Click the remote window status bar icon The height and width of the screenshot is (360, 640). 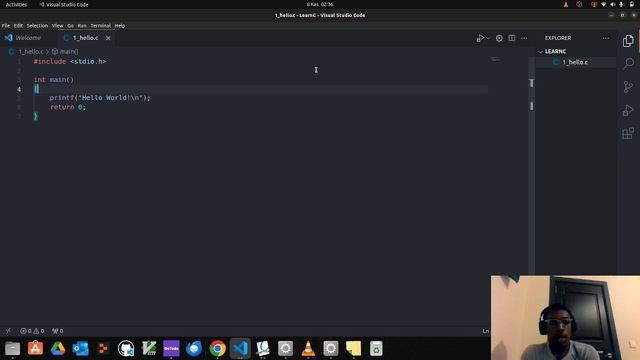(8, 331)
